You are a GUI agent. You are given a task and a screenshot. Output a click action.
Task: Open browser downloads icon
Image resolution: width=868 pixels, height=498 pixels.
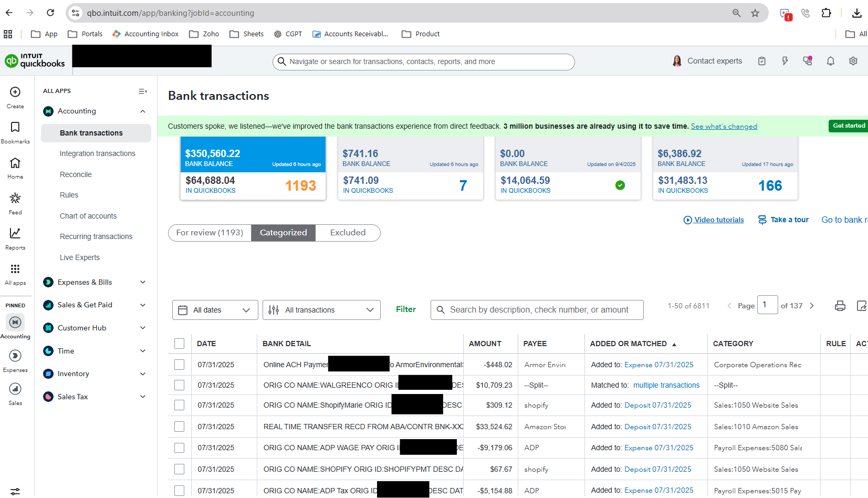tap(857, 13)
